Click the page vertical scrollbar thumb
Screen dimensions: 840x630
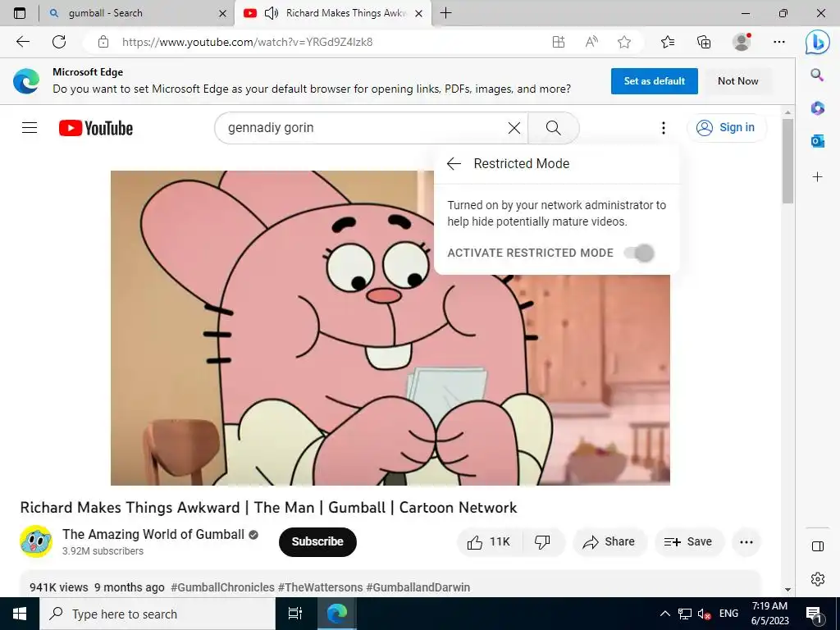click(787, 161)
